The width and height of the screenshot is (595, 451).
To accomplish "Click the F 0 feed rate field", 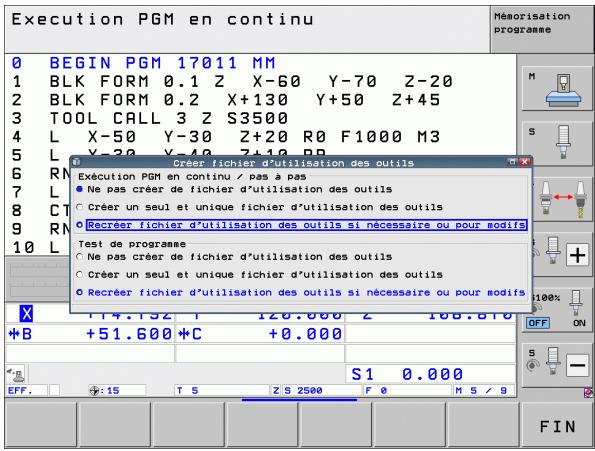I will point(408,390).
